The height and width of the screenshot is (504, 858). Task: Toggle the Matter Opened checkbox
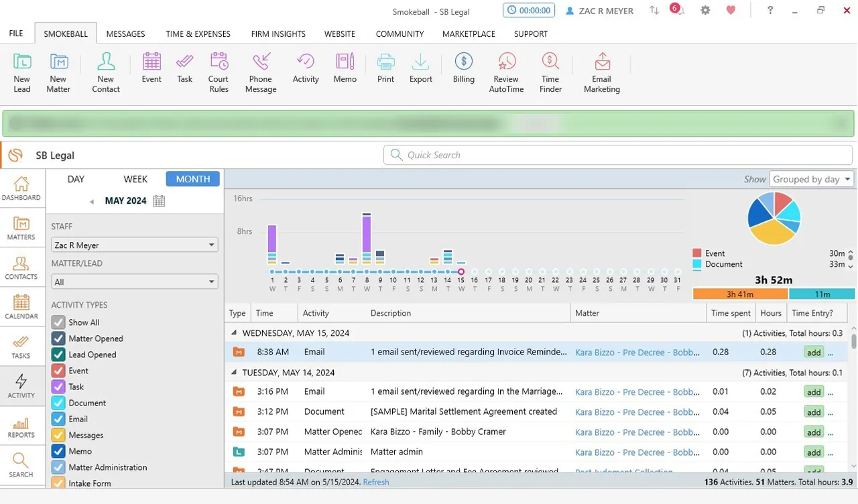[x=58, y=338]
